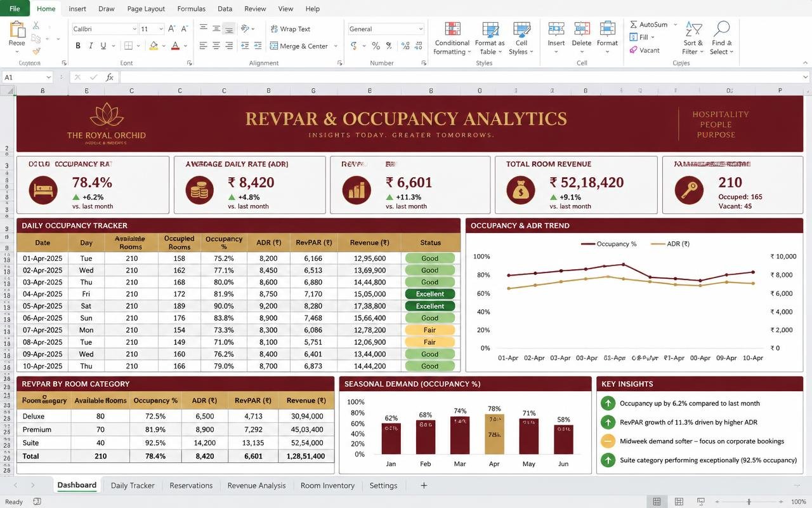Switch to the Formulas ribbon tab
Image resolution: width=812 pixels, height=508 pixels.
pos(191,9)
